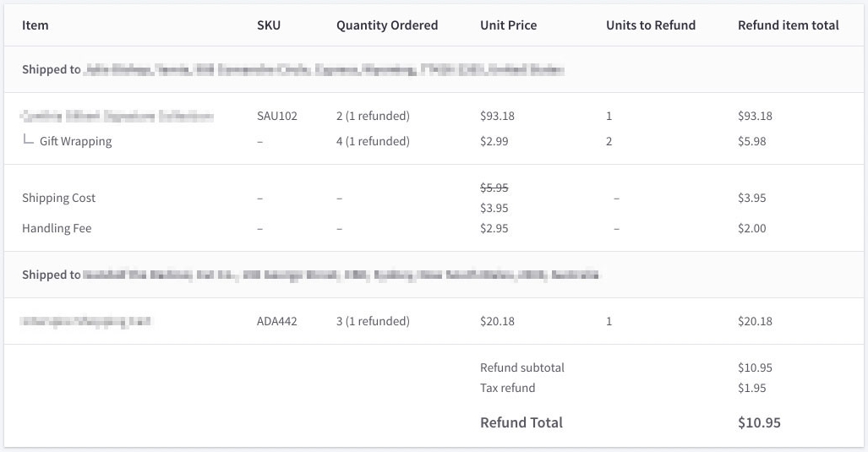Screen dimensions: 868x452
Task: Click the struck-through $5.95 shipping price
Action: (494, 188)
